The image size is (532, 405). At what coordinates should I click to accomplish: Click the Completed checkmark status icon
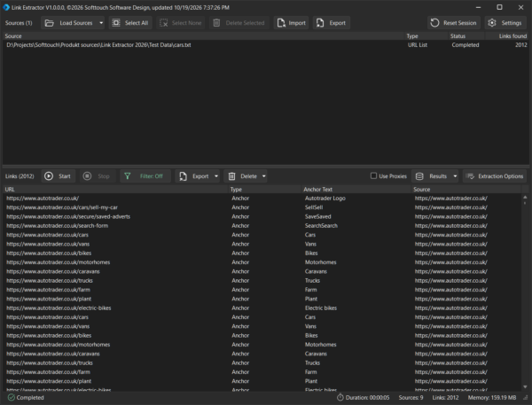(x=12, y=397)
